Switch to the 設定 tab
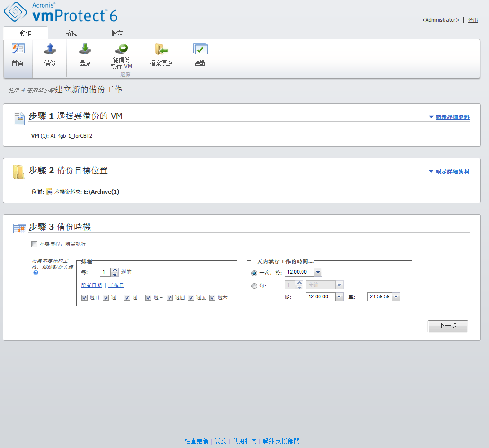 pos(117,34)
